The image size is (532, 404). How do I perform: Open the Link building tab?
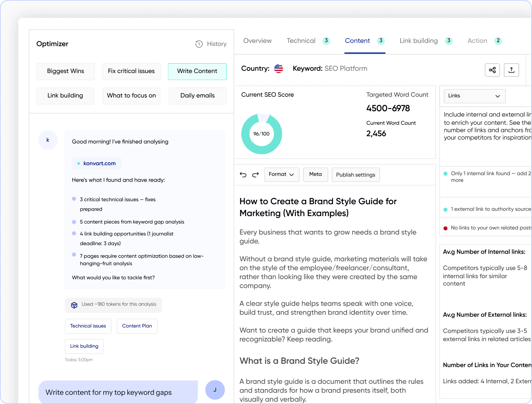point(419,41)
